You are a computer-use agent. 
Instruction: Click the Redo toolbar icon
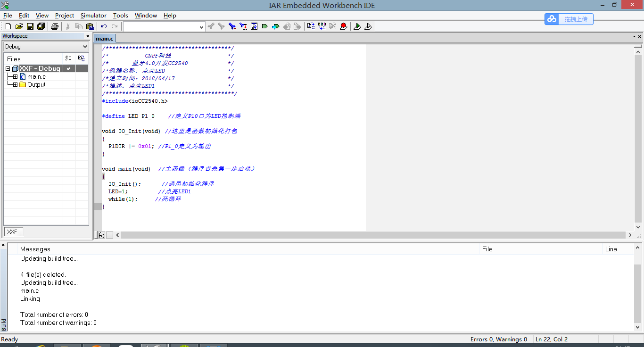[x=115, y=26]
